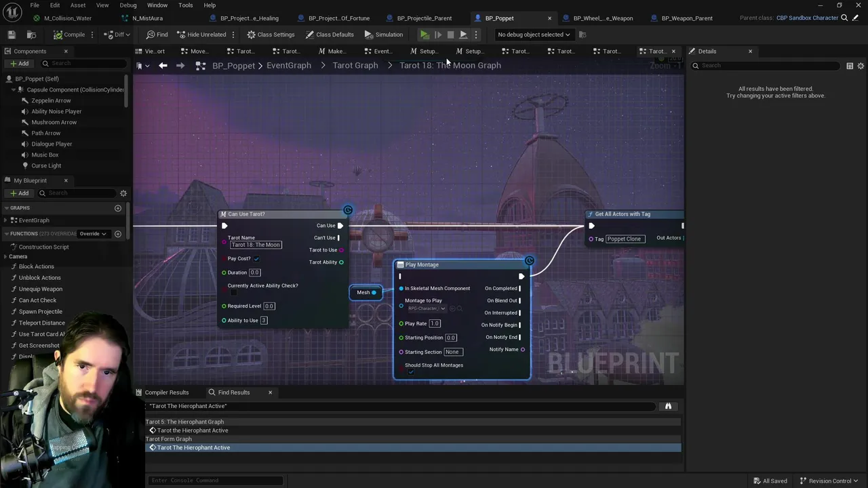Click search icon next to parent class
This screenshot has width=868, height=488.
pos(844,18)
